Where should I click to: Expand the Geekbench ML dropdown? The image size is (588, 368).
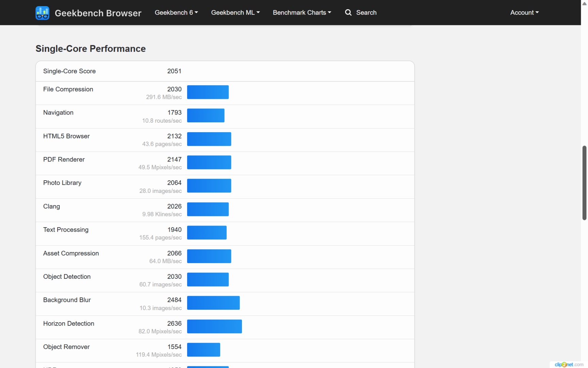235,13
